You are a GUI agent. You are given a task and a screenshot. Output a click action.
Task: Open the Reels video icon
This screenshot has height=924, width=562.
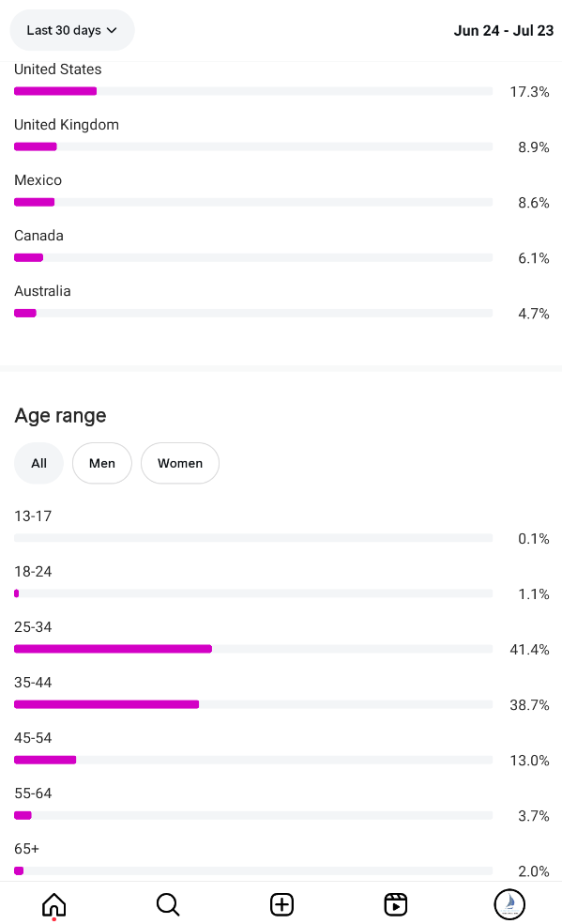click(x=395, y=904)
